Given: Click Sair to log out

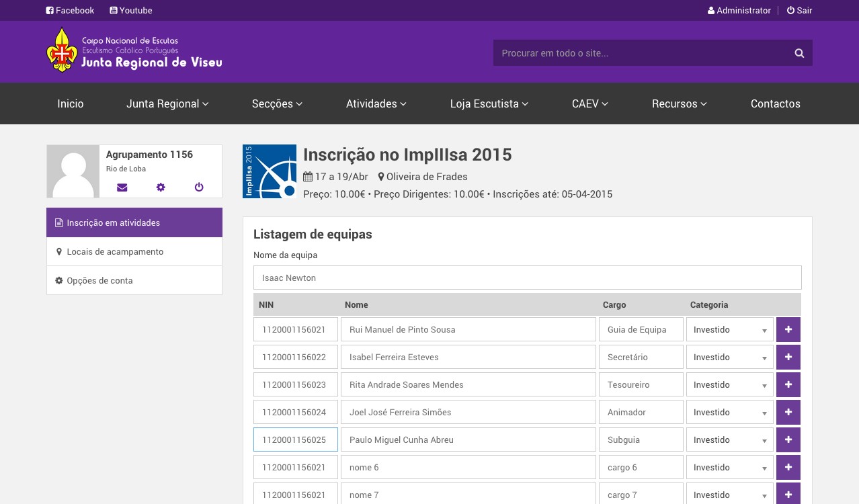Looking at the screenshot, I should 799,10.
